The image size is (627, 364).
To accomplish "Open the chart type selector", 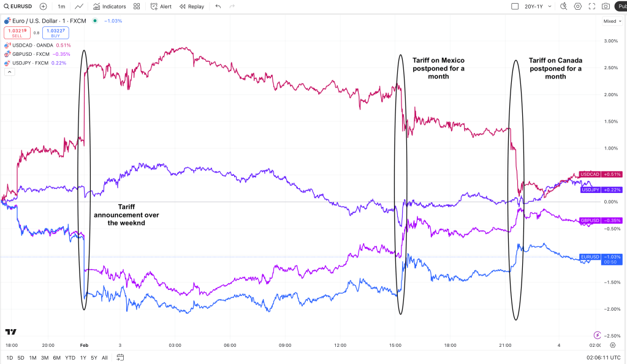I will tap(80, 7).
